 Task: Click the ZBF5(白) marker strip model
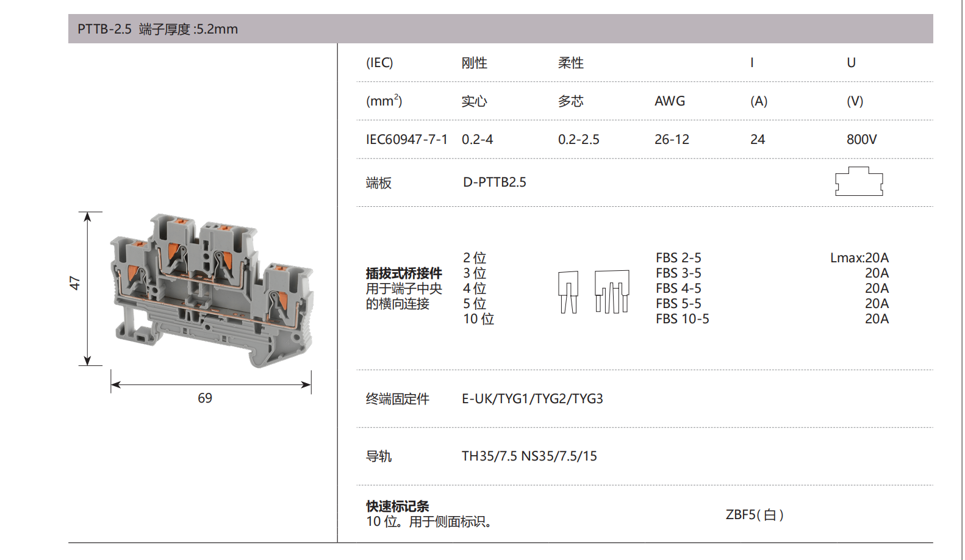coord(755,515)
